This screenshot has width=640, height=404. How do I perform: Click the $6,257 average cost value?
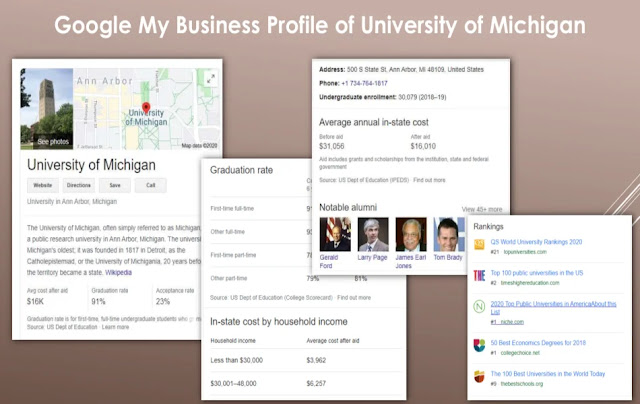[316, 384]
